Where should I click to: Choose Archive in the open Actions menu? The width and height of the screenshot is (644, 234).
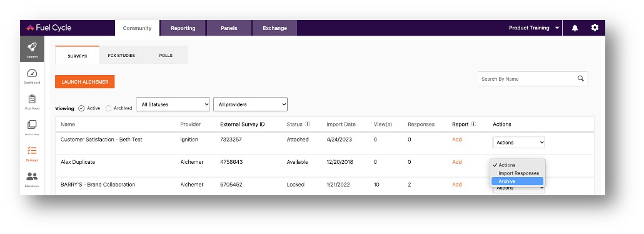coord(517,181)
